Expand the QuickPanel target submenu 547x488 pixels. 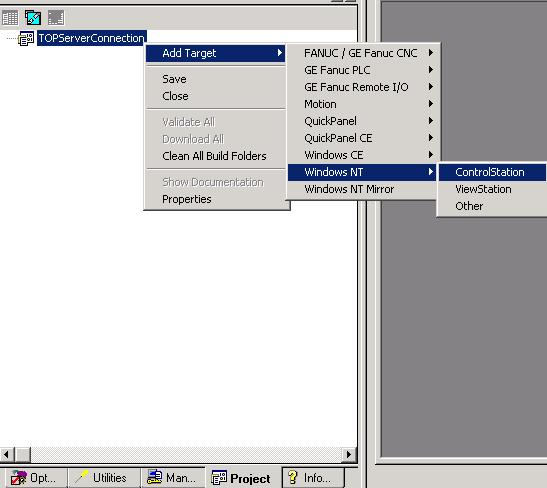point(362,121)
